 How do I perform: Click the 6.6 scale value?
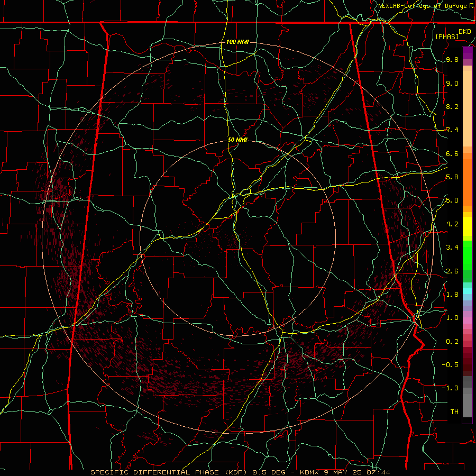coord(452,153)
